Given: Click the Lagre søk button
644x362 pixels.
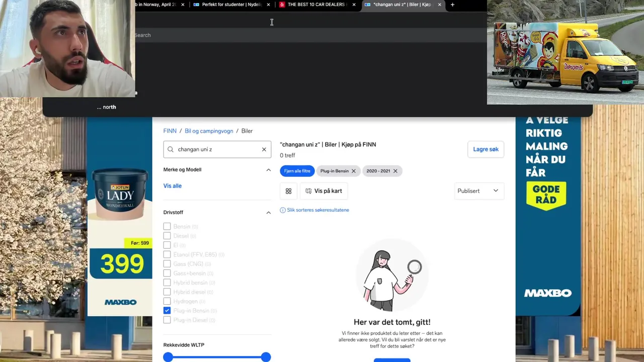Looking at the screenshot, I should click(x=486, y=149).
